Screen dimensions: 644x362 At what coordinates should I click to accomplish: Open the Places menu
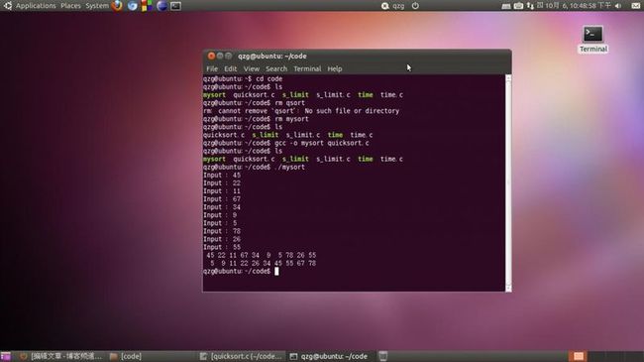[70, 6]
